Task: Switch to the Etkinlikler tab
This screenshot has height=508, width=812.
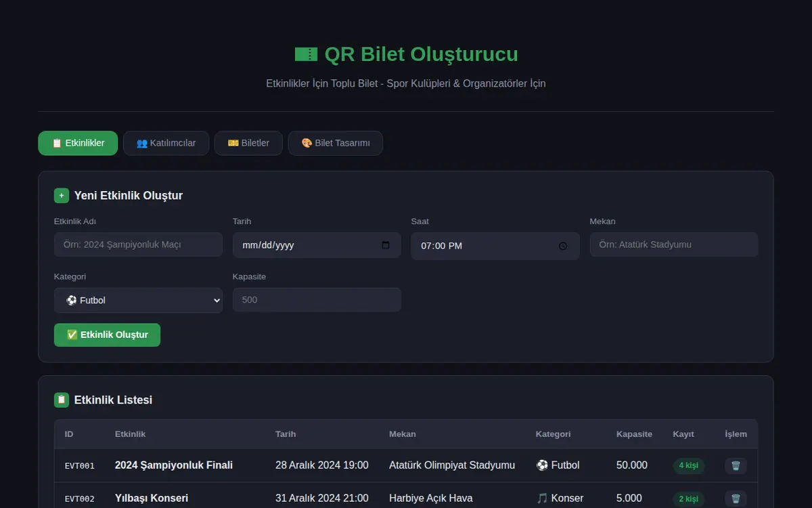Action: click(x=78, y=143)
